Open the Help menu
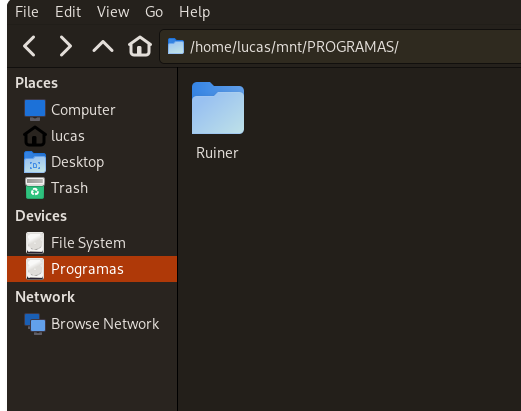 coord(194,12)
